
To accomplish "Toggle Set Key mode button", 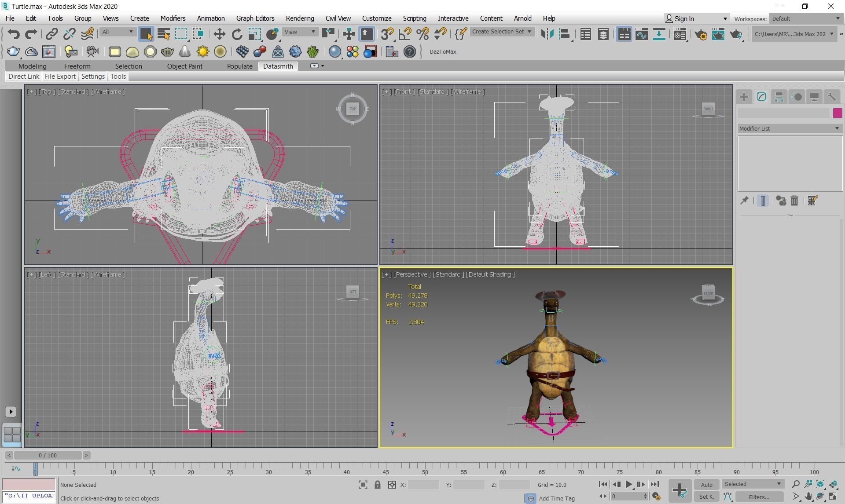I will (x=706, y=497).
